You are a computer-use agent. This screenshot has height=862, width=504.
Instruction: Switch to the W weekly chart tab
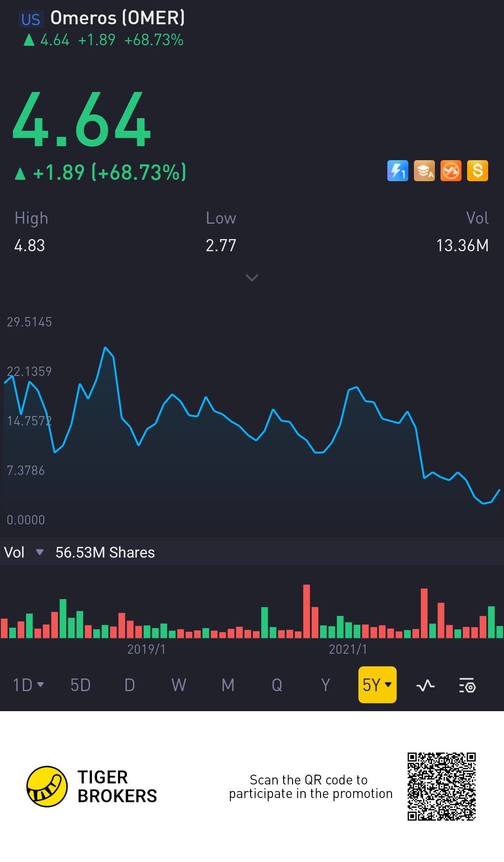pos(179,685)
